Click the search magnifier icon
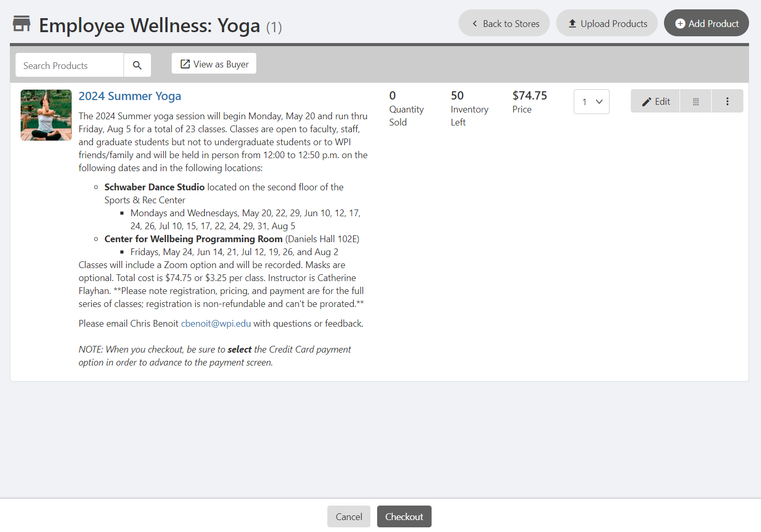This screenshot has height=532, width=761. pos(137,65)
